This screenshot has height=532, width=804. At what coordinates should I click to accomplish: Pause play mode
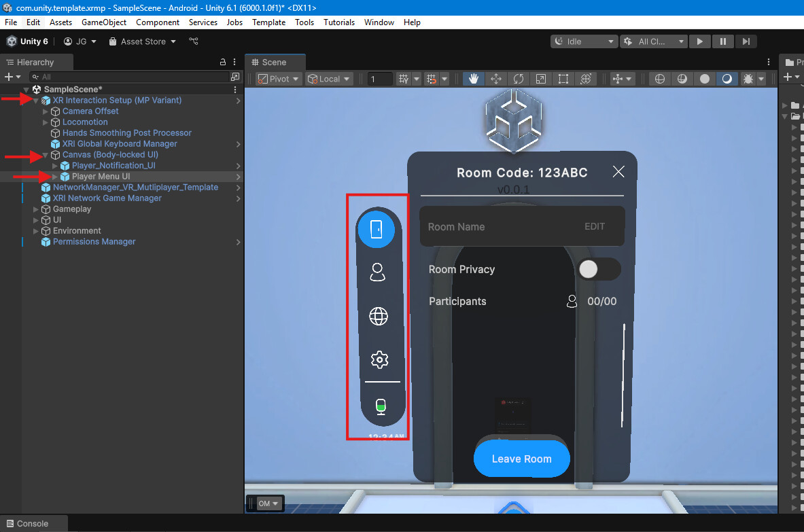723,41
